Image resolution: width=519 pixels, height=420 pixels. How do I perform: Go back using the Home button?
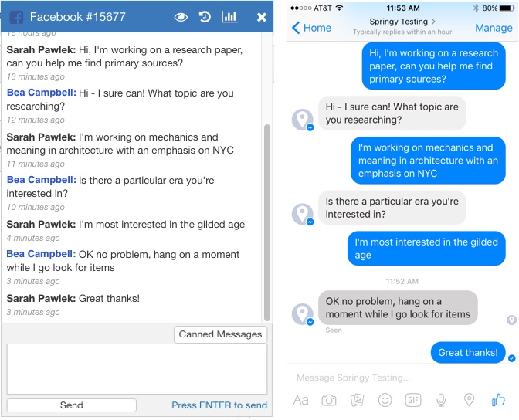311,28
